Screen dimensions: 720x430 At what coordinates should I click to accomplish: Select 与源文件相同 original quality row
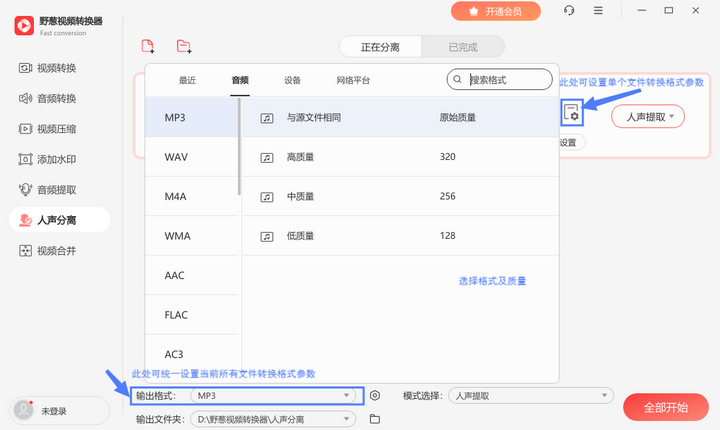coord(400,118)
